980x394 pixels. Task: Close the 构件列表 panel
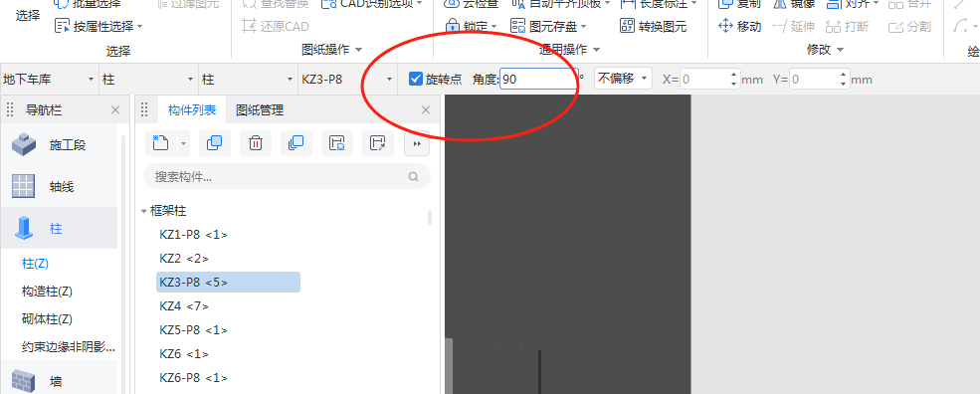[x=426, y=110]
